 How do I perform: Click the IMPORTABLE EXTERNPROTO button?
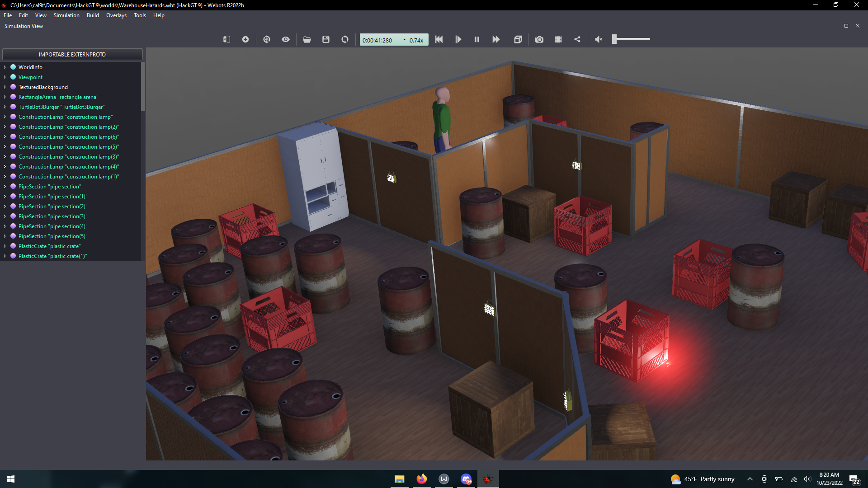click(x=72, y=55)
